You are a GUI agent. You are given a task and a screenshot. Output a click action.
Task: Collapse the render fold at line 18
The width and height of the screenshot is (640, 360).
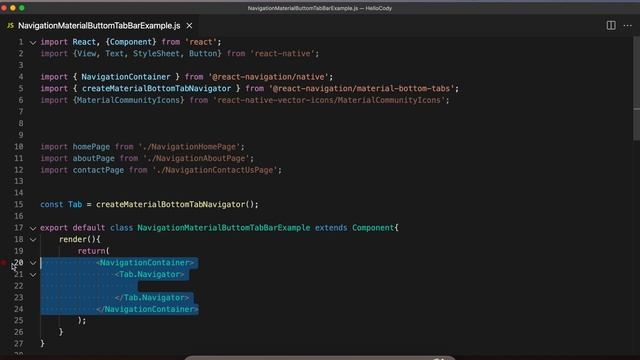point(33,240)
